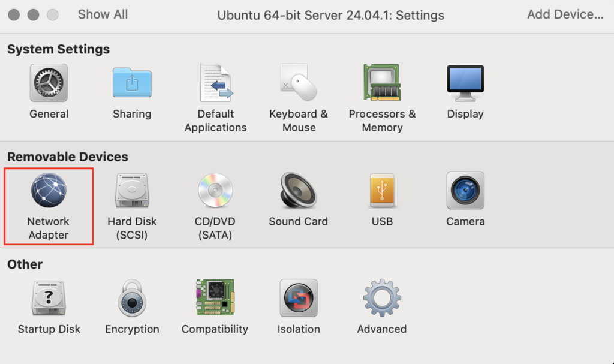Click Add Device… in the title bar
Screen dimensions: 614x364
pyautogui.click(x=565, y=14)
